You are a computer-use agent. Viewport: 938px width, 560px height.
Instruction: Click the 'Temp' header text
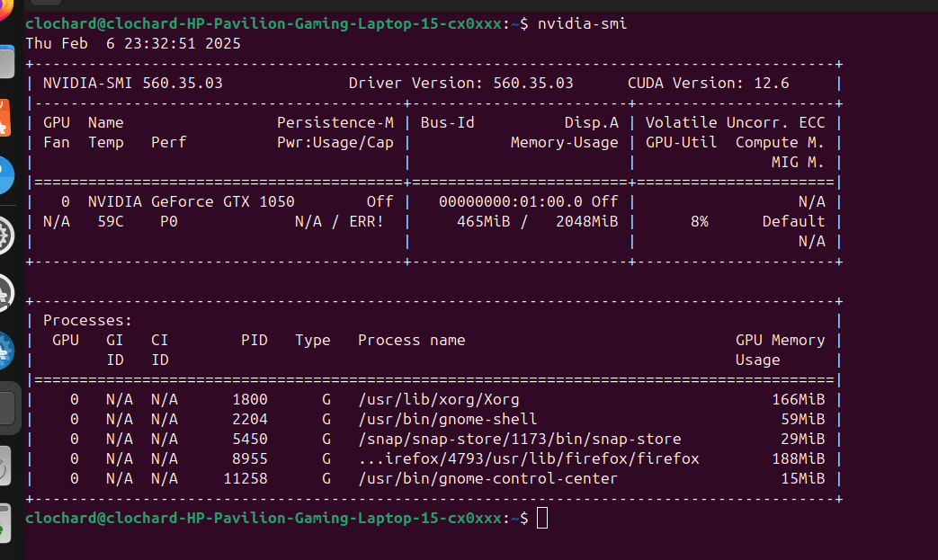pos(106,142)
